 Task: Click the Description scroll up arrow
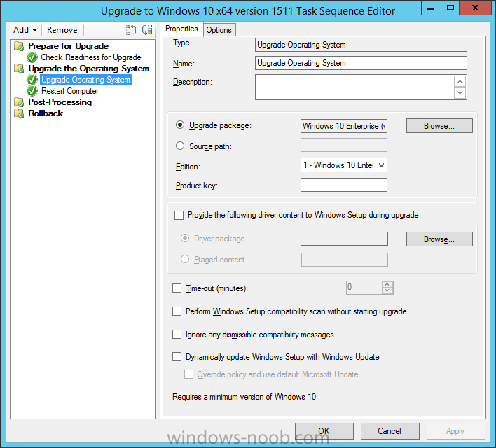(x=460, y=82)
